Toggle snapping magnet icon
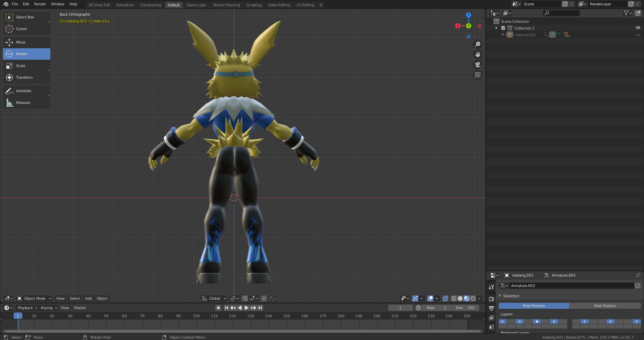 point(245,298)
